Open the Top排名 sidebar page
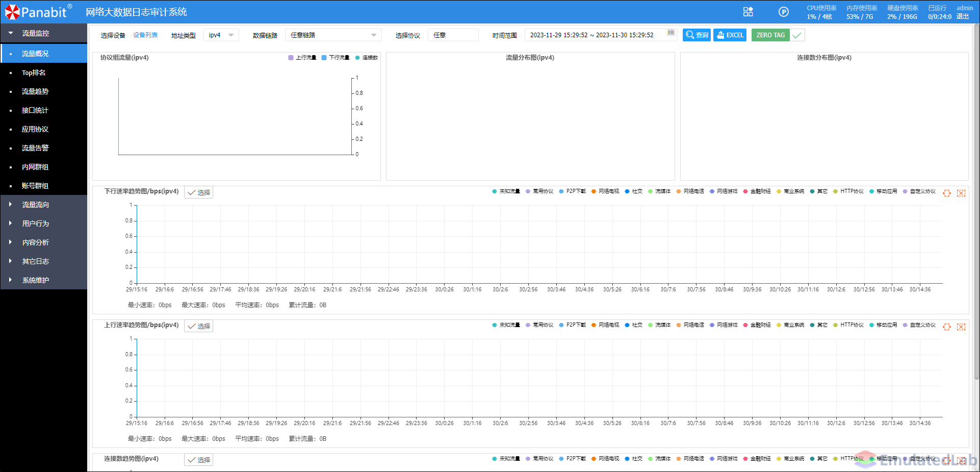980x472 pixels. (44, 72)
